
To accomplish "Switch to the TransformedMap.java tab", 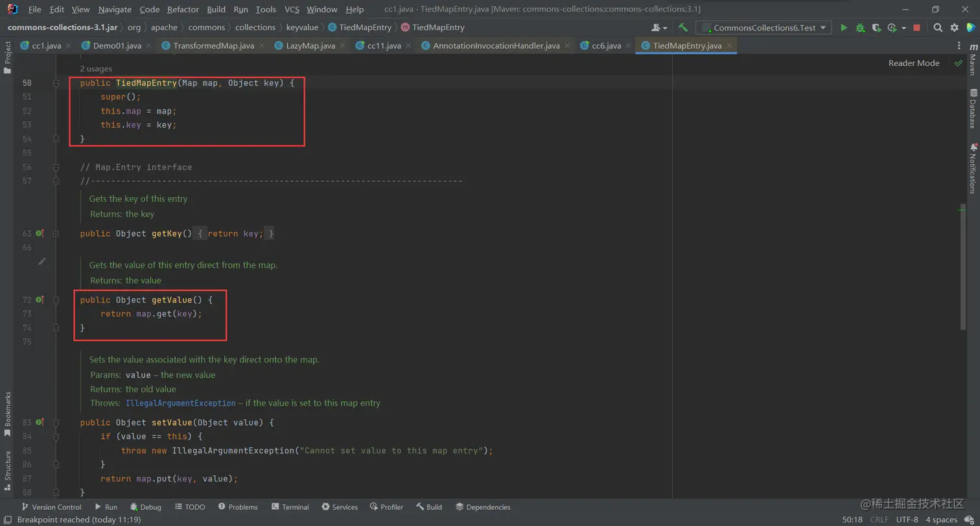I will [213, 45].
